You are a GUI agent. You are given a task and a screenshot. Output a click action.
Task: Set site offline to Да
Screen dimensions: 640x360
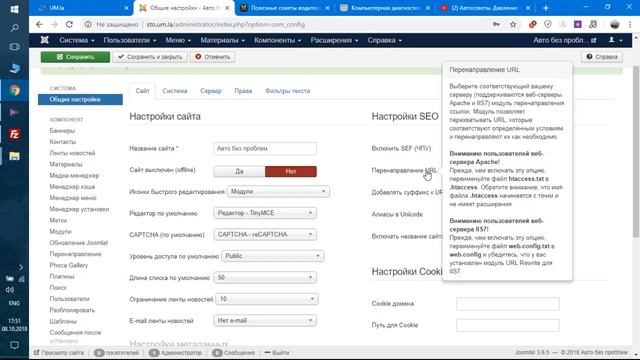click(239, 171)
